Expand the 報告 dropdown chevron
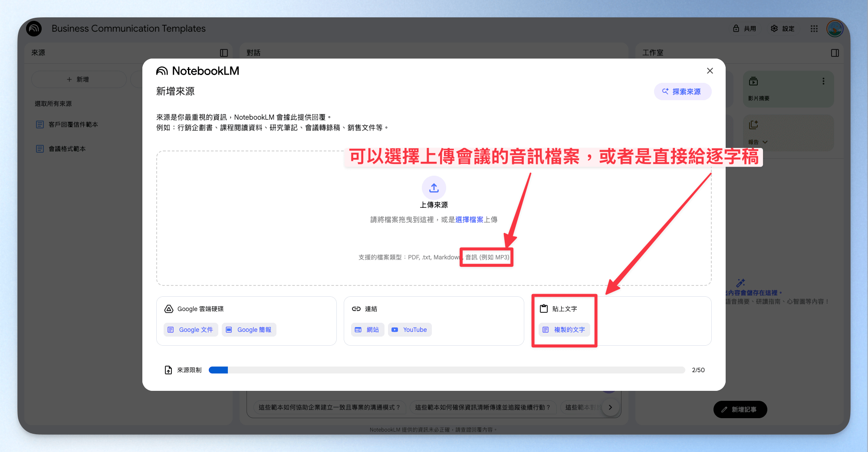This screenshot has width=868, height=452. point(765,142)
